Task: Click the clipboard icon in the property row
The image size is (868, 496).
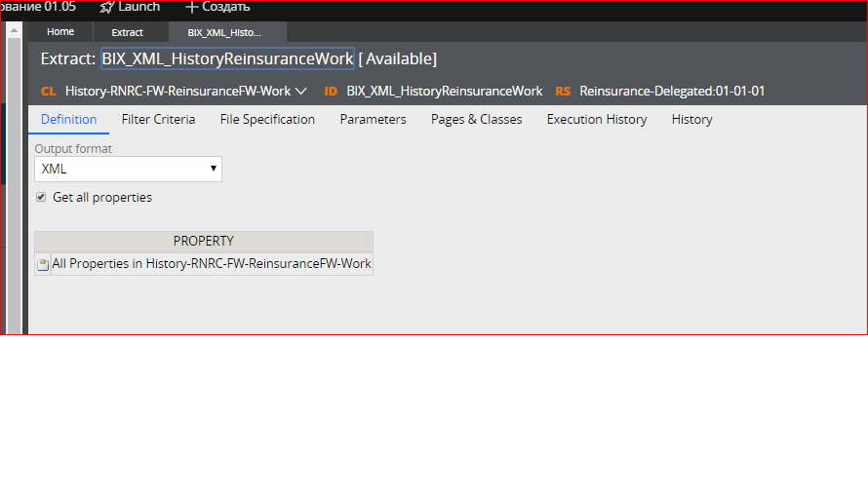Action: pos(43,264)
